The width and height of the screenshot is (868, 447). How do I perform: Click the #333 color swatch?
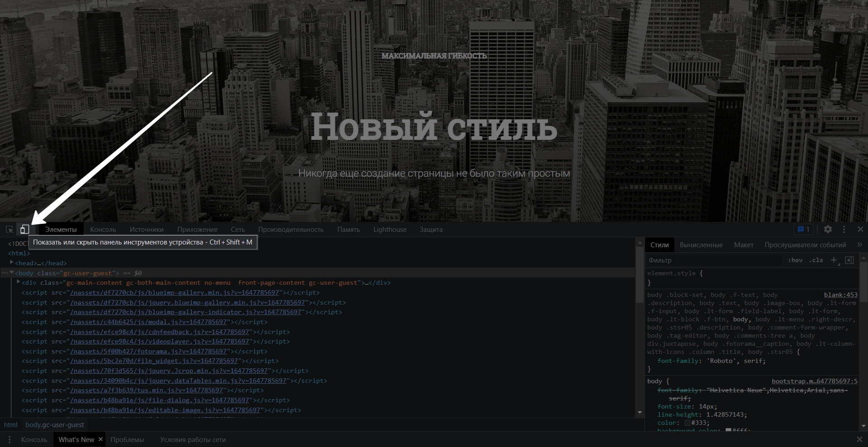click(687, 423)
